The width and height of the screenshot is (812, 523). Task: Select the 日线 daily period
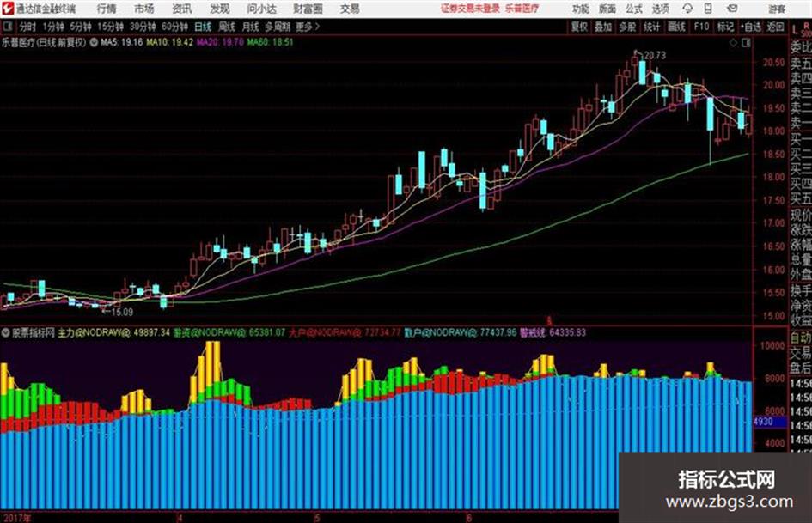point(203,27)
